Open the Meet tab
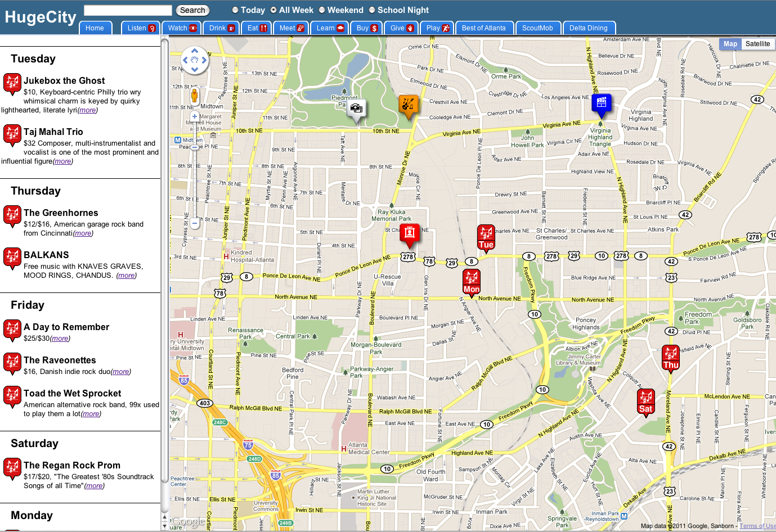This screenshot has height=532, width=776. tap(291, 28)
